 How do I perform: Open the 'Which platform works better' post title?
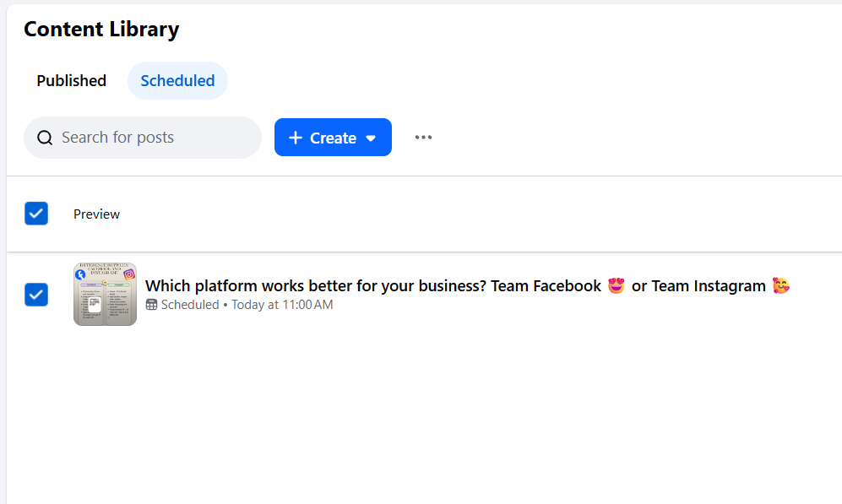(467, 286)
